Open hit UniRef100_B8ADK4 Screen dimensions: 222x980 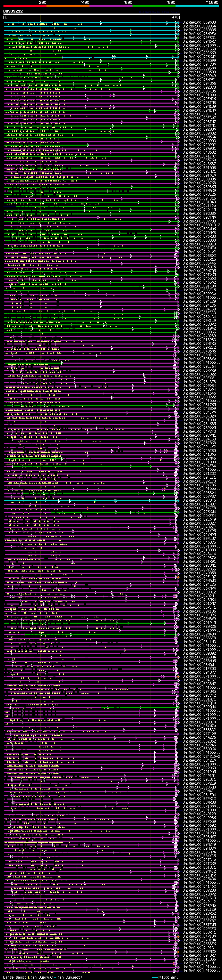pyautogui.click(x=199, y=749)
